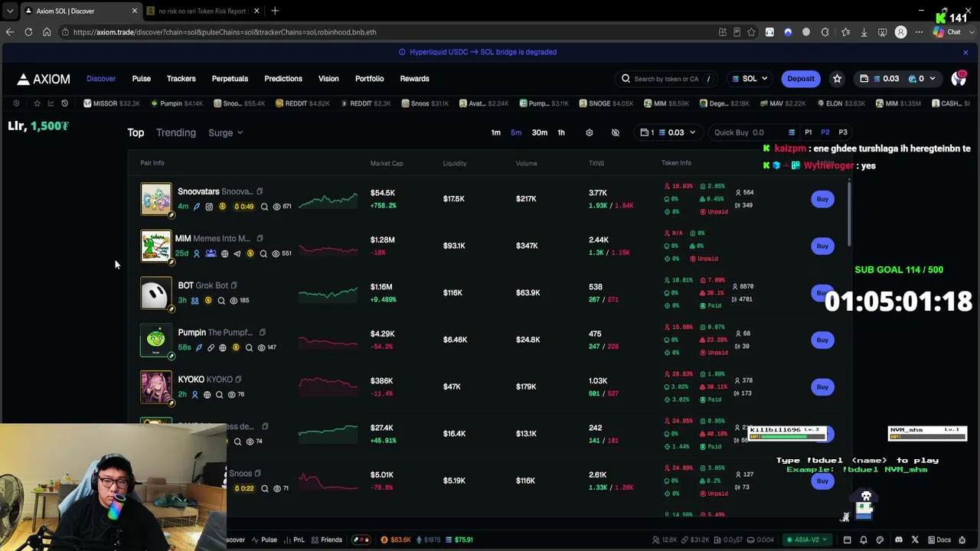Buy the Snoovatars token
The height and width of the screenshot is (551, 980).
pyautogui.click(x=822, y=199)
